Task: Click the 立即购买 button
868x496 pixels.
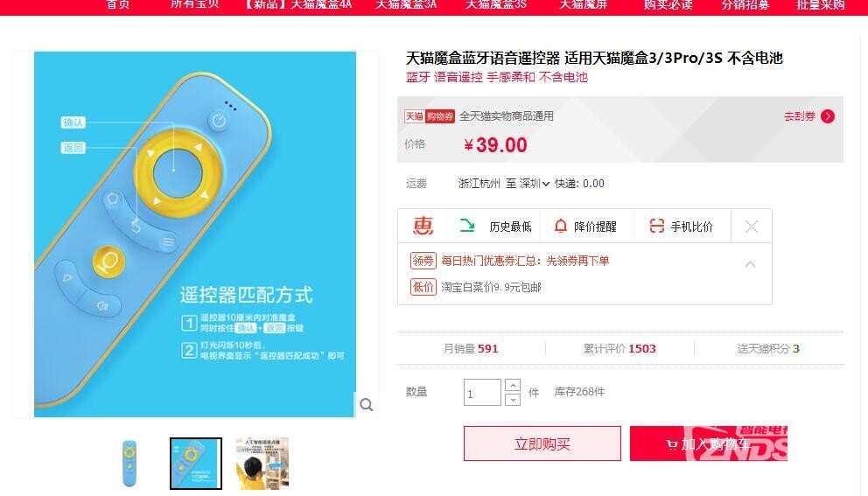Action: [542, 444]
